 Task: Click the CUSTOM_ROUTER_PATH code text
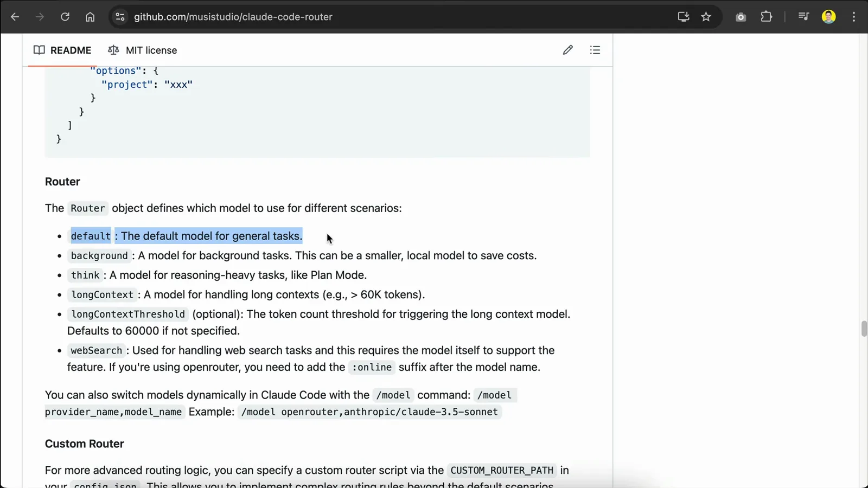click(x=502, y=470)
